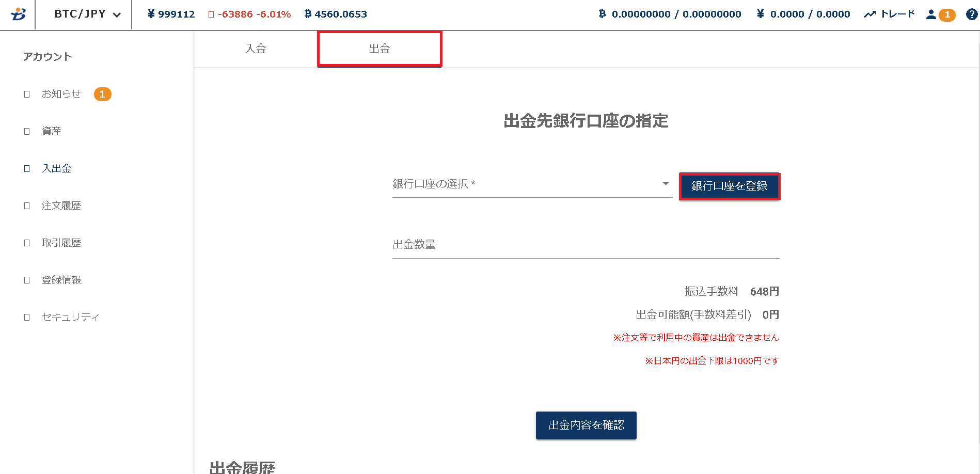The height and width of the screenshot is (474, 980).
Task: Click the 出金先銀行口座の指定 heading
Action: point(586,121)
